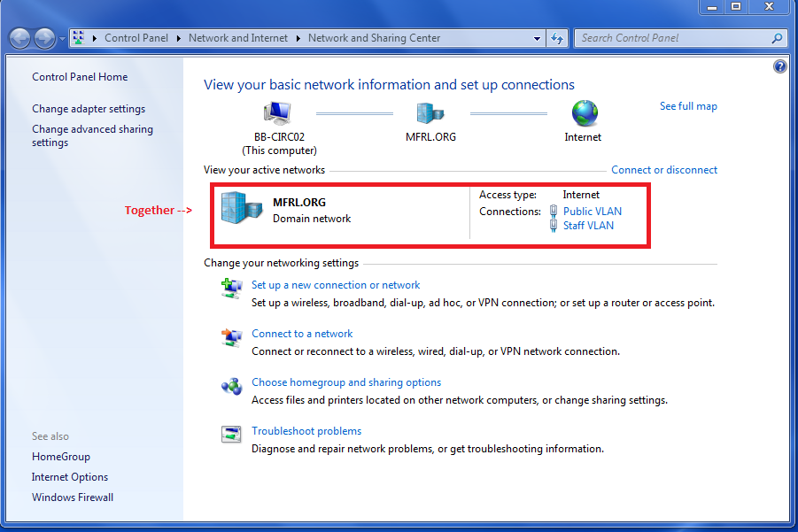This screenshot has height=532, width=798.
Task: Click the Internet globe icon
Action: tap(585, 113)
